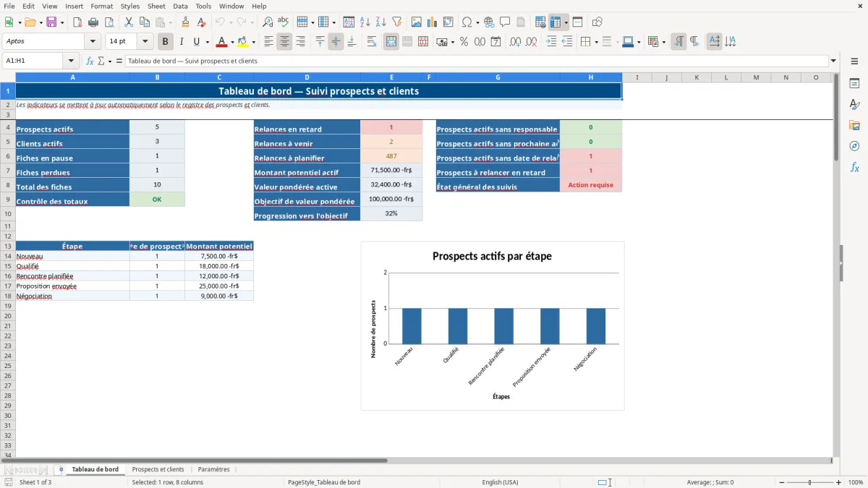The width and height of the screenshot is (868, 488).
Task: Open Find and Replace icon
Action: pyautogui.click(x=268, y=22)
